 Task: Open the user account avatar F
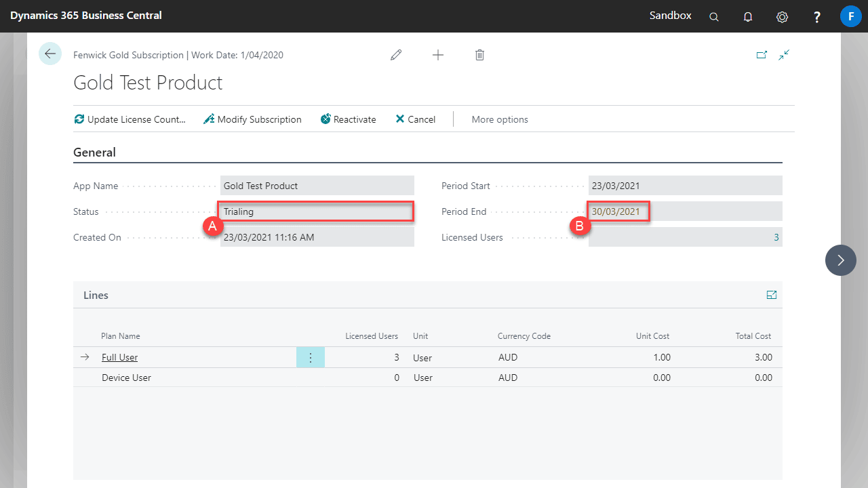[850, 16]
